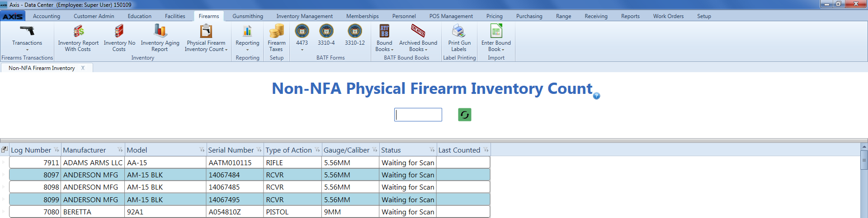Filter the Serial Number column
The width and height of the screenshot is (868, 218).
[x=259, y=150]
